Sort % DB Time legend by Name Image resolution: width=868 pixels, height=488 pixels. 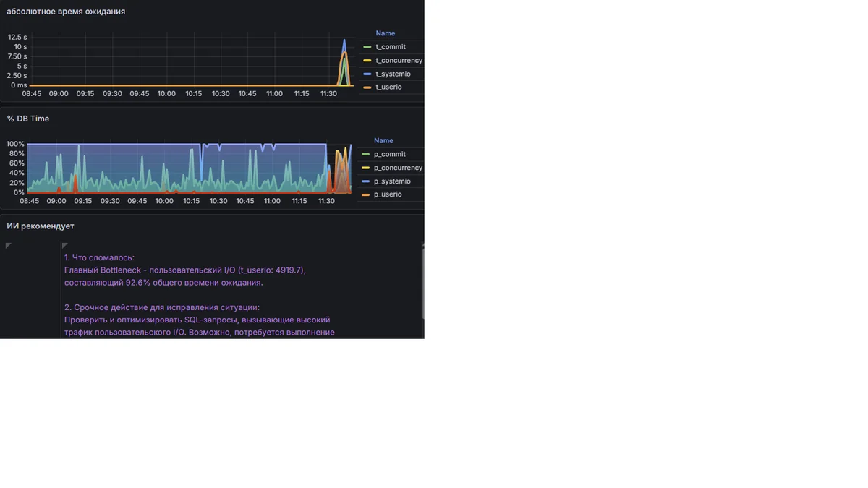(x=383, y=140)
